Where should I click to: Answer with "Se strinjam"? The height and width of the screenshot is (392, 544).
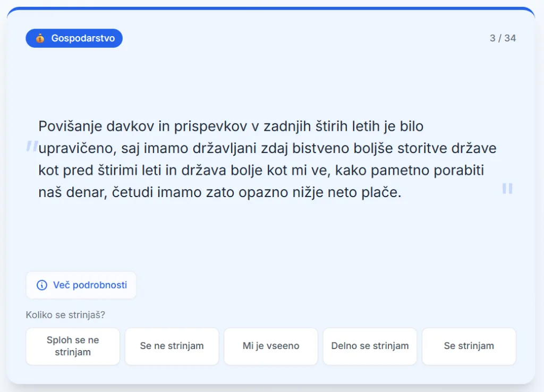point(469,346)
